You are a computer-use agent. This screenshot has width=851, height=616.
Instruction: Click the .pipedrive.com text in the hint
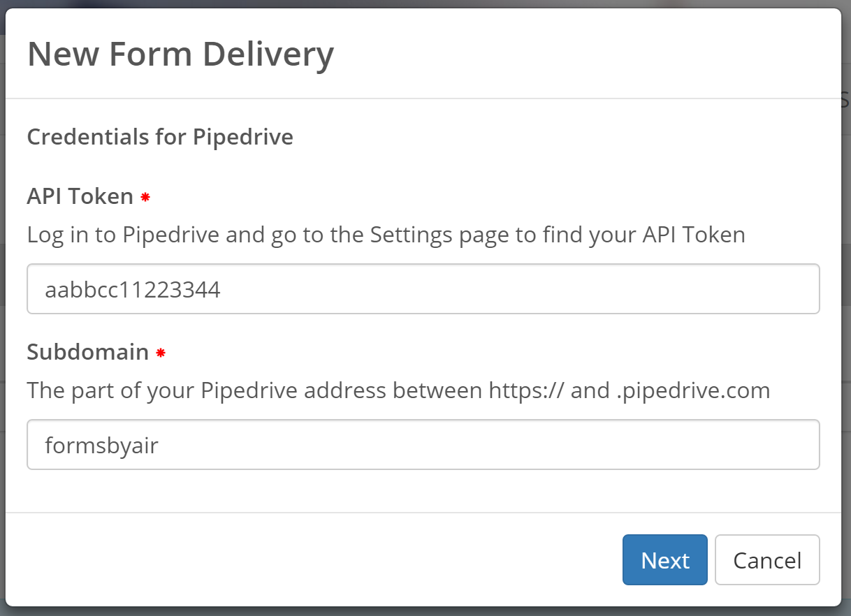coord(693,390)
